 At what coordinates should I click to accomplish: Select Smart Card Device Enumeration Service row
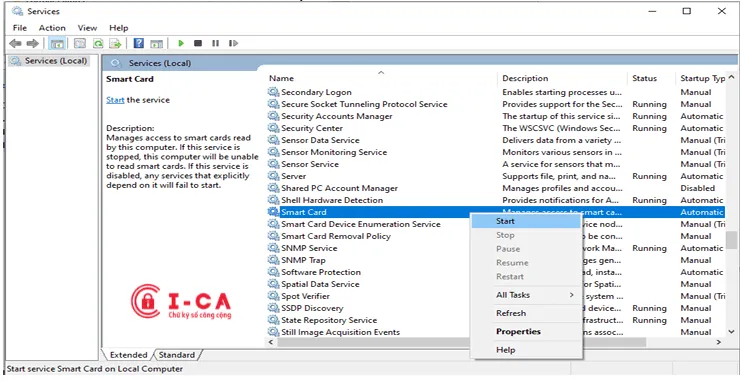click(x=496, y=224)
